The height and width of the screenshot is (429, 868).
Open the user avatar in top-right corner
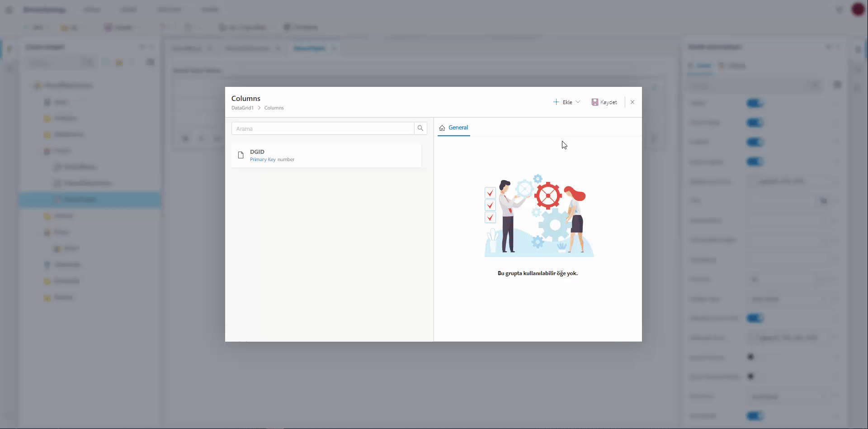pyautogui.click(x=858, y=10)
